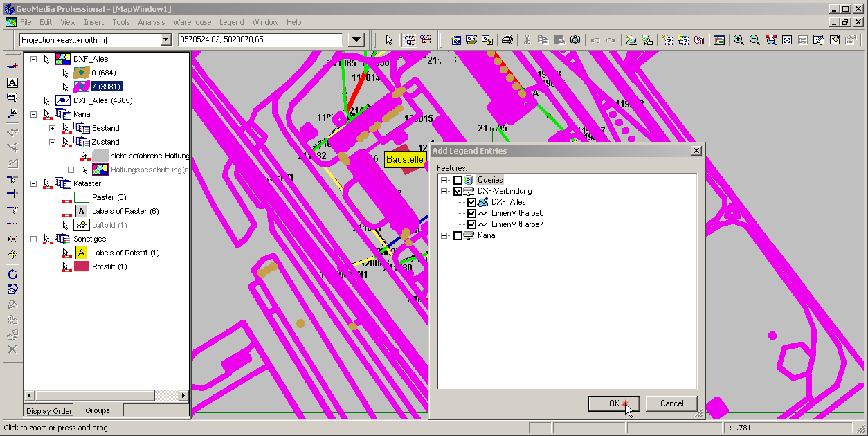Open the Projection coordinate format dropdown
The image size is (868, 436).
click(165, 40)
